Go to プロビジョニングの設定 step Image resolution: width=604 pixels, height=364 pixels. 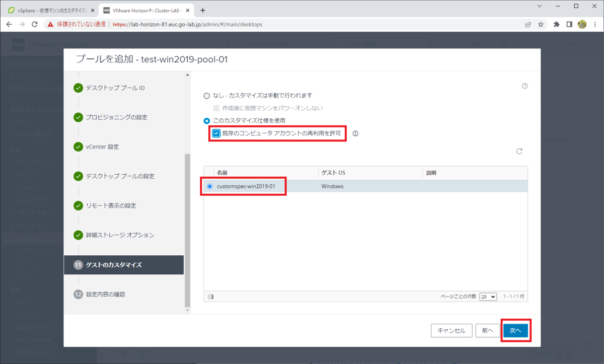coord(116,117)
